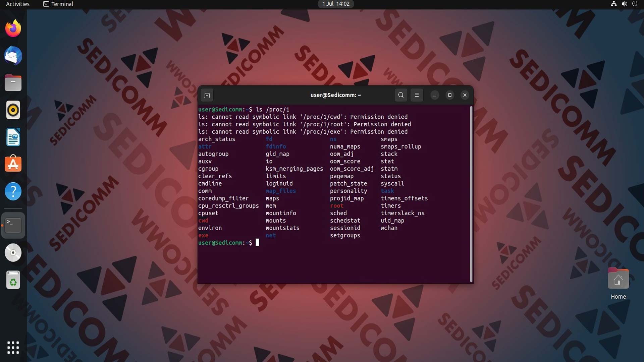
Task: Open the Trash from the dock
Action: tap(13, 280)
